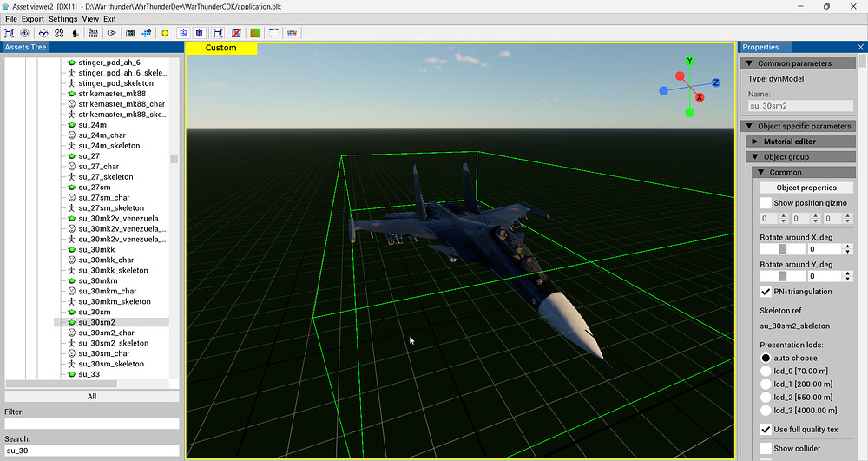This screenshot has height=461, width=868.
Task: Click the red-slashed box toolbar icon
Action: pyautogui.click(x=236, y=32)
